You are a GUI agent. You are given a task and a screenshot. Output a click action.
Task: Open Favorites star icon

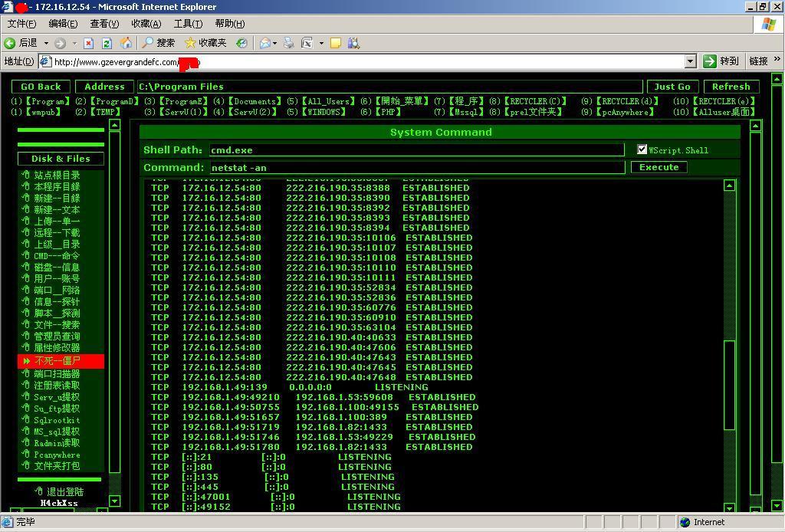[190, 43]
